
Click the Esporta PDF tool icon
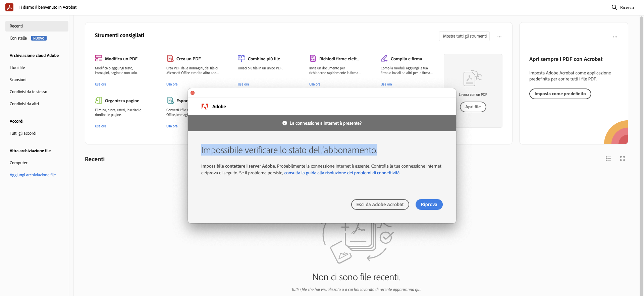170,100
